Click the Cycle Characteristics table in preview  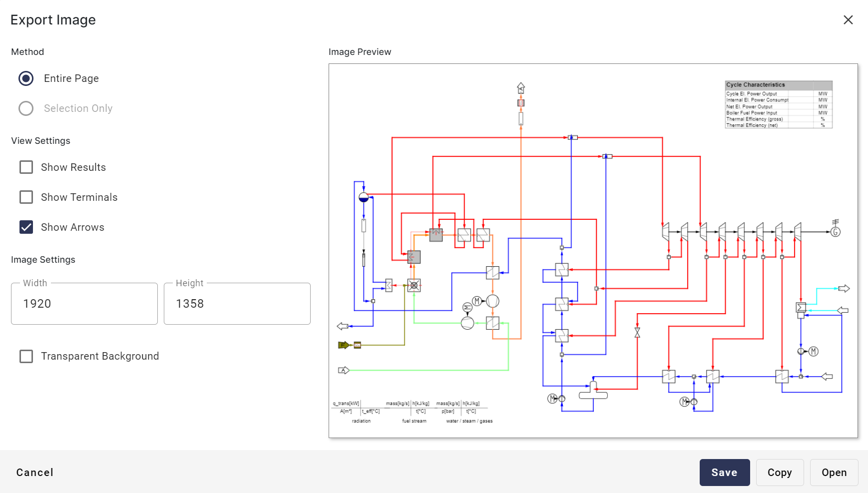pos(778,105)
